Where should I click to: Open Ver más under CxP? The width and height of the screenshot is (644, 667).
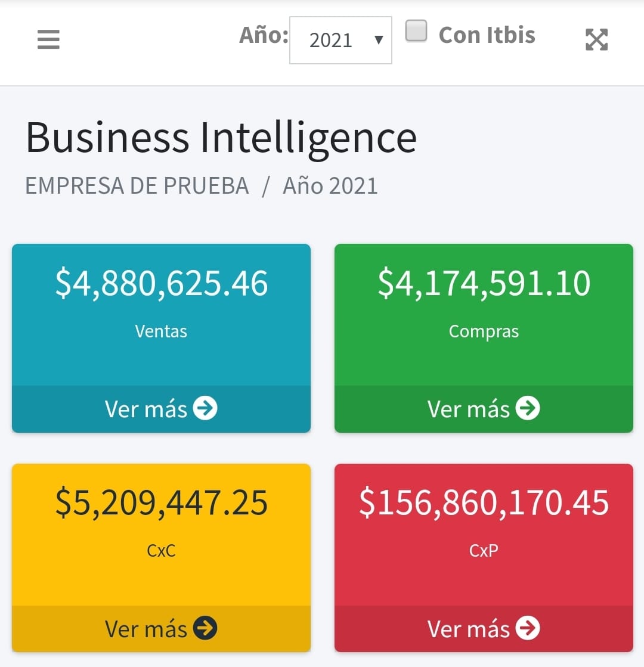pos(484,629)
